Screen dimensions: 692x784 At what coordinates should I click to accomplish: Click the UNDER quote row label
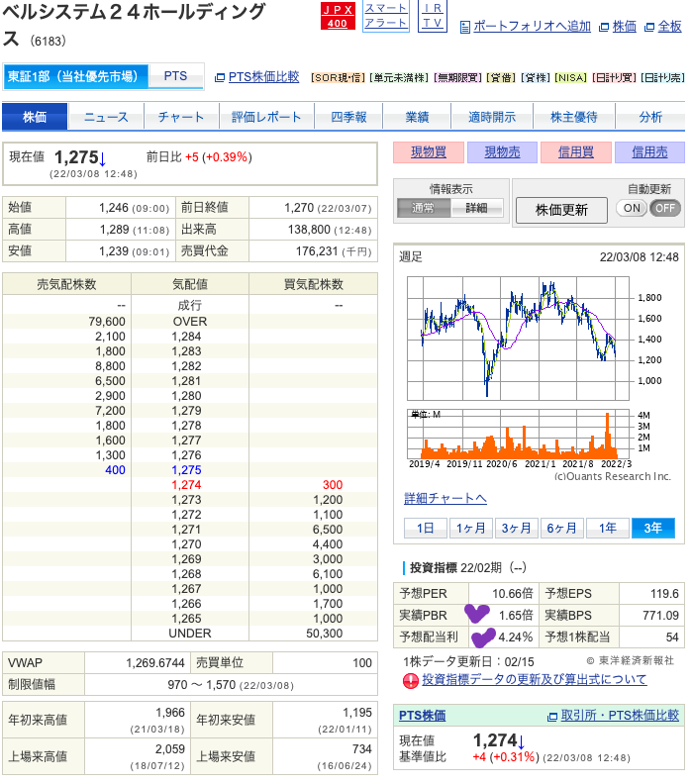click(x=189, y=634)
